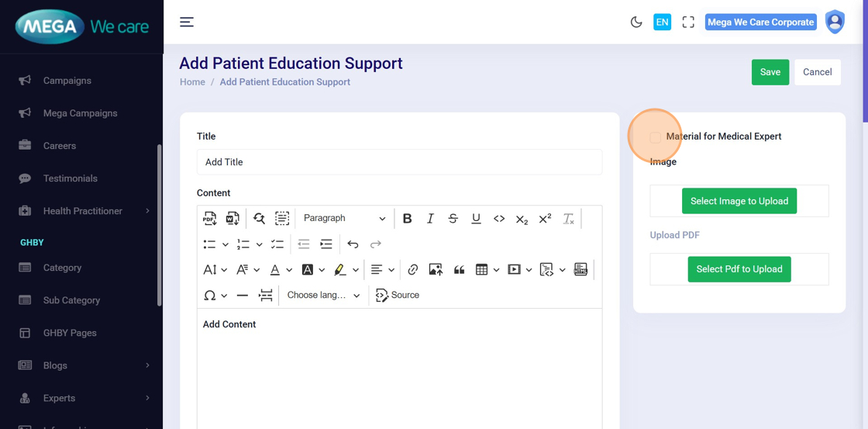The width and height of the screenshot is (868, 429).
Task: Insert a to-do checklist in editor
Action: (277, 244)
